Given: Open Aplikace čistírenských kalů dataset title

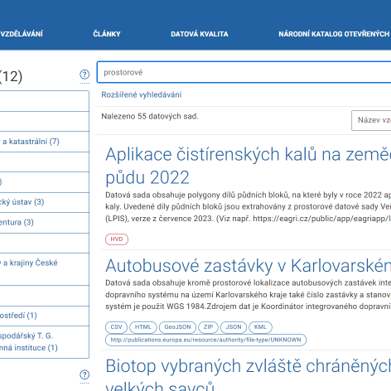Looking at the screenshot, I should coord(248,166).
